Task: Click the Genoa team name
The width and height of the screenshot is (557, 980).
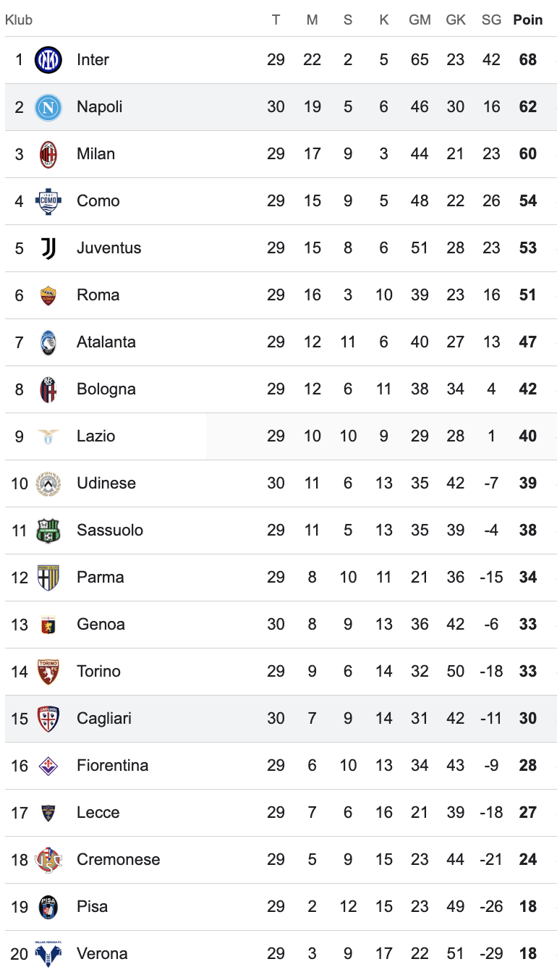Action: [101, 625]
